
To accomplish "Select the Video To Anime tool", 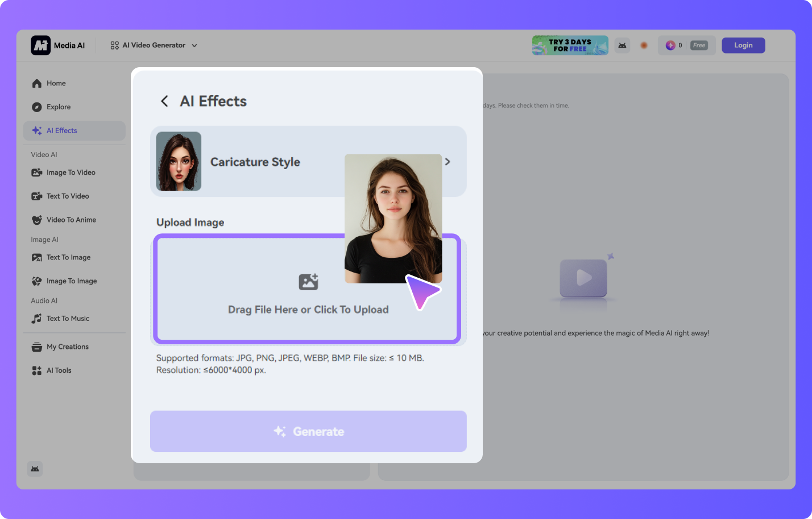I will (71, 220).
